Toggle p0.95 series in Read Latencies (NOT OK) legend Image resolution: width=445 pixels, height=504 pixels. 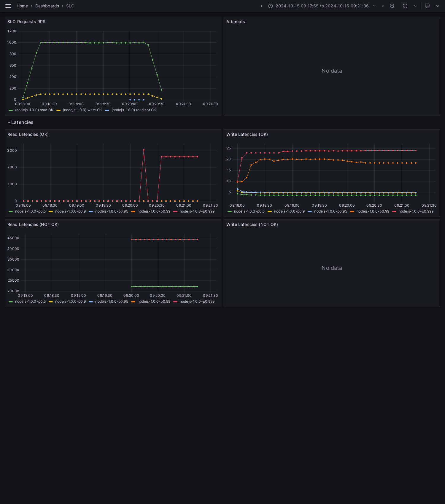click(x=112, y=302)
